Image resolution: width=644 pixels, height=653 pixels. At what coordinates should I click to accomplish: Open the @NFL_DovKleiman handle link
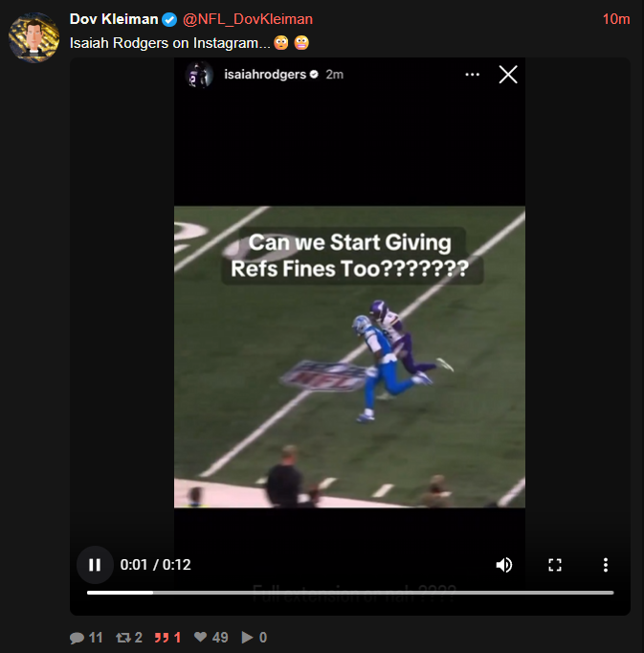coord(248,19)
